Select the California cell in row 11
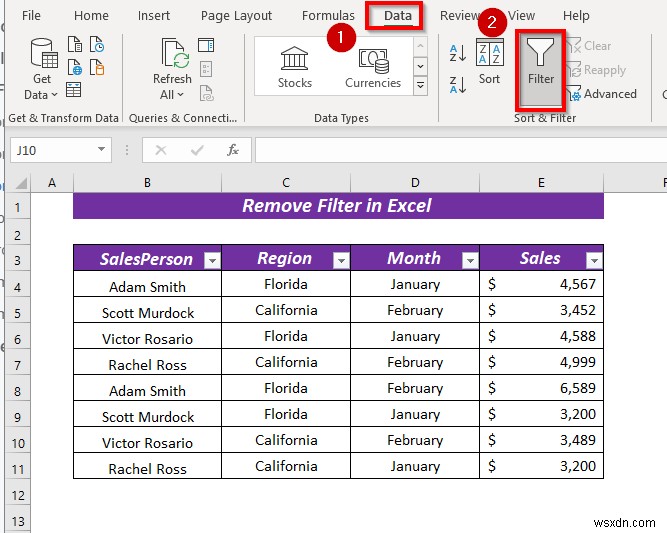This screenshot has height=533, width=667. [x=286, y=466]
